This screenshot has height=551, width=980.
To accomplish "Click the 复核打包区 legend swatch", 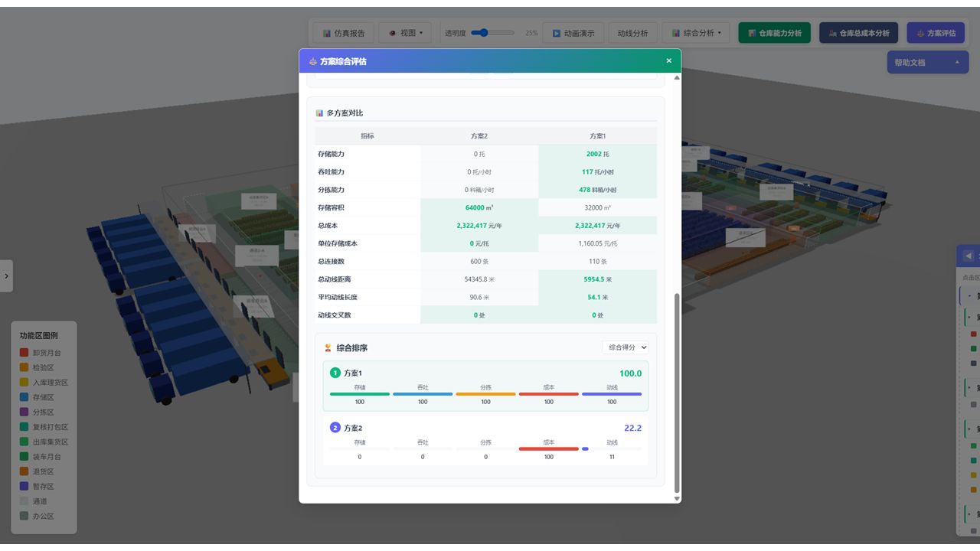I will click(x=24, y=427).
